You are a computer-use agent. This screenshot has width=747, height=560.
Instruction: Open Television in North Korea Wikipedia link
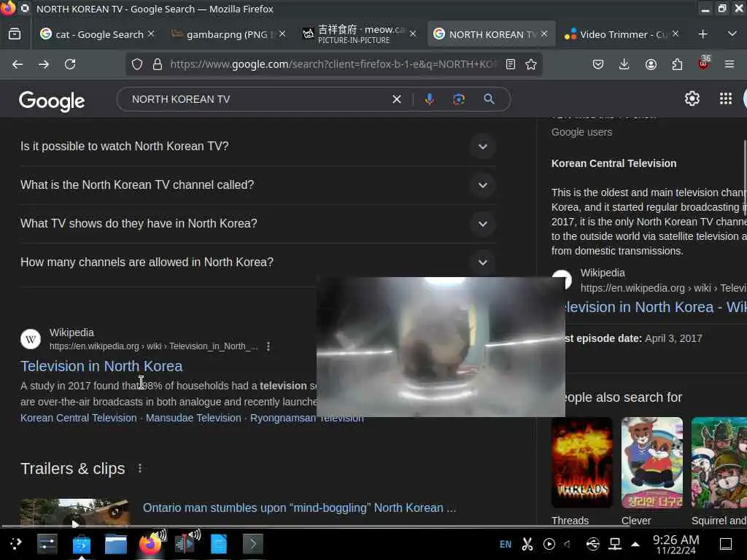(101, 366)
